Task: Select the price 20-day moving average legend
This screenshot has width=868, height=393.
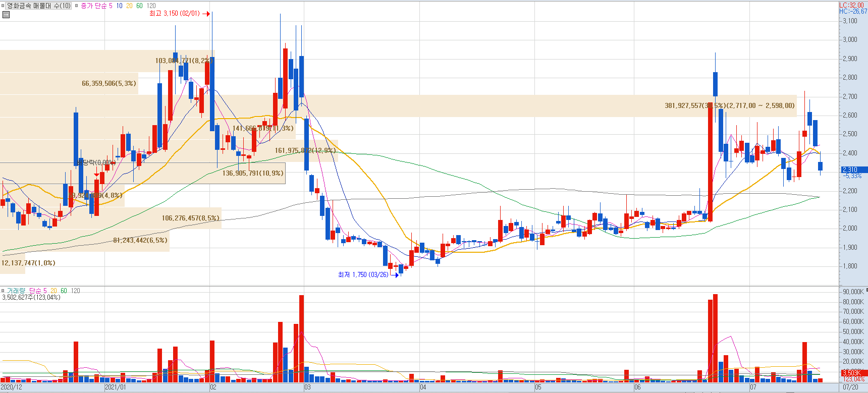Action: click(130, 6)
